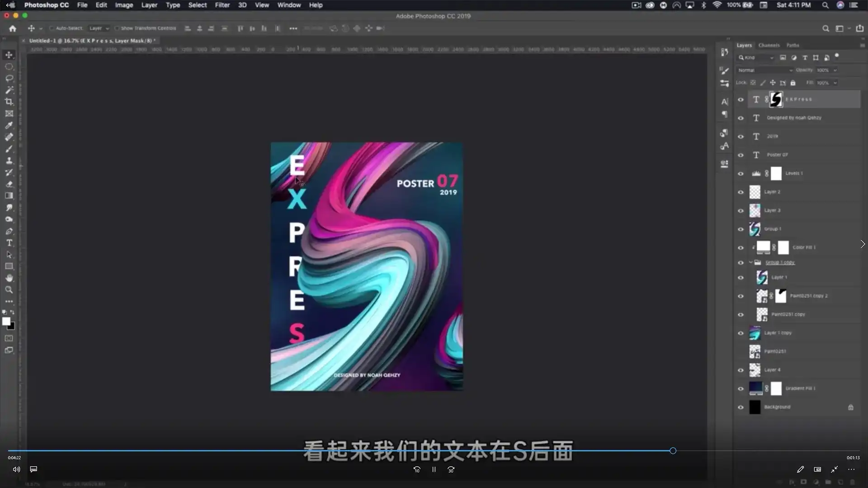Select the Poster 07 text layer
This screenshot has height=488, width=868.
tap(777, 155)
